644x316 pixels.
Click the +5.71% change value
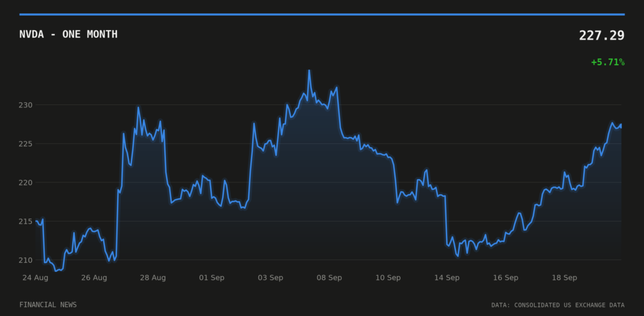click(x=608, y=62)
